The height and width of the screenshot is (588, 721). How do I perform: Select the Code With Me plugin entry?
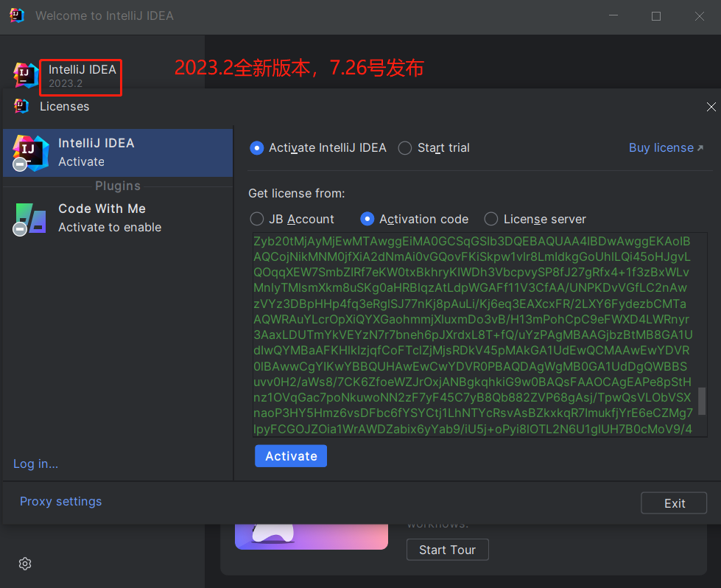(118, 218)
